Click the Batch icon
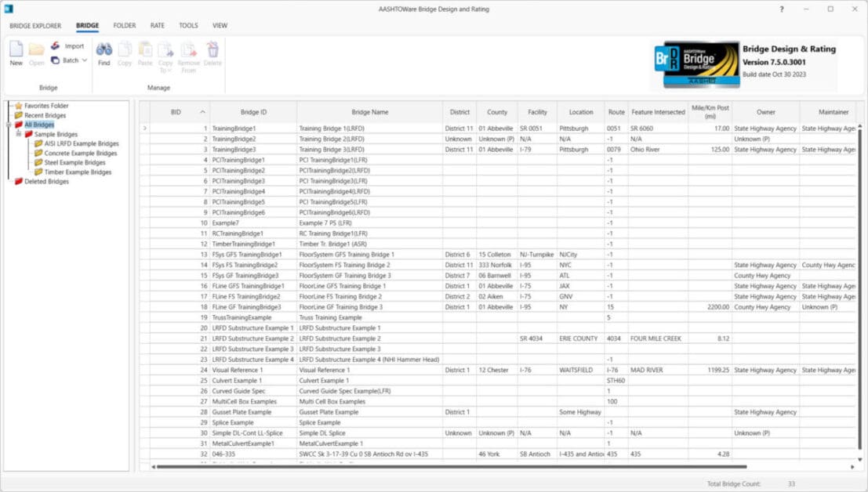 tap(56, 60)
